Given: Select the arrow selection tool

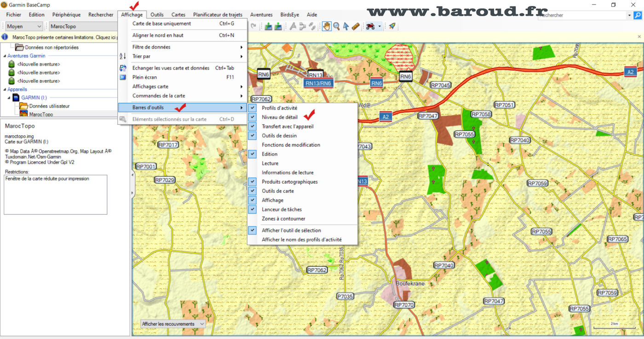Looking at the screenshot, I should tap(346, 27).
